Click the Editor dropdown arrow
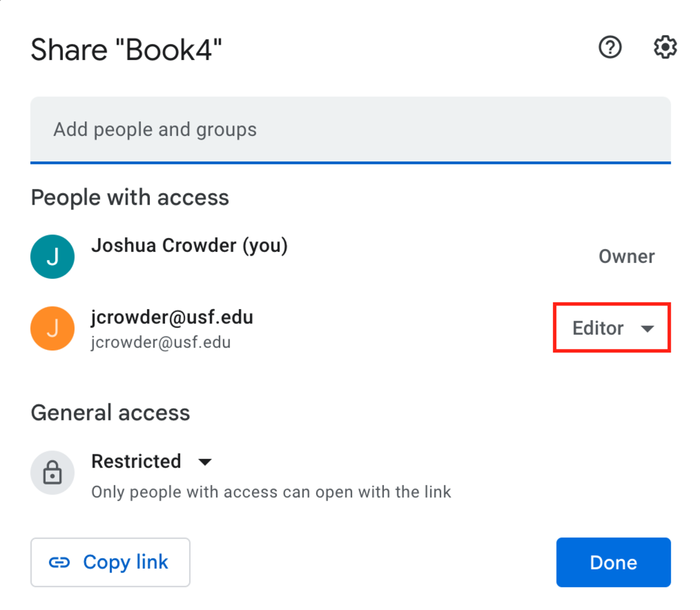Viewport: 700px width, 610px height. click(x=648, y=328)
